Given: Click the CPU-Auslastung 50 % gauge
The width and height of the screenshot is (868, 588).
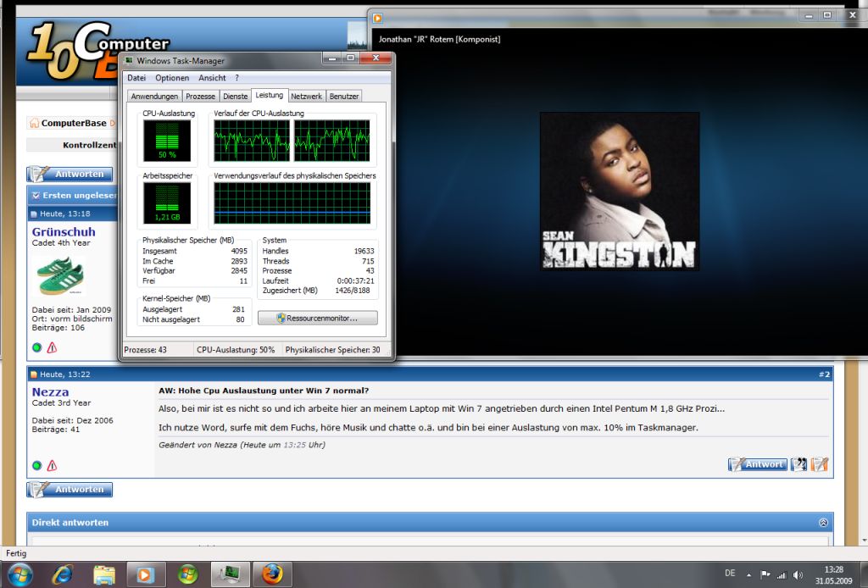Looking at the screenshot, I should pos(167,141).
